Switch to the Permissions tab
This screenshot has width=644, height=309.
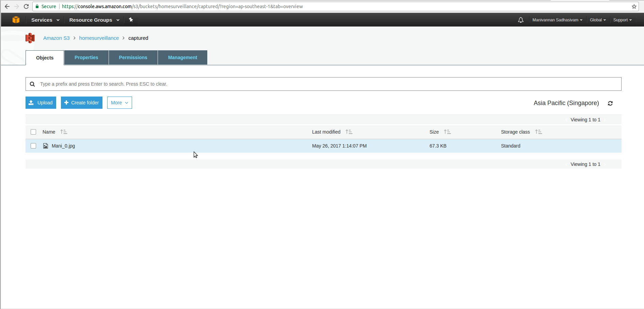133,57
